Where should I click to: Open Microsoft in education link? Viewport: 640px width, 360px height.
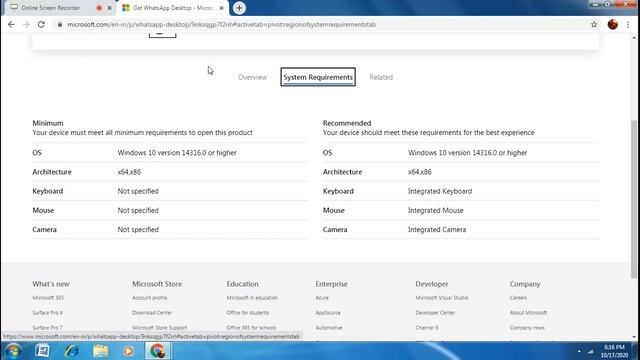tap(252, 298)
